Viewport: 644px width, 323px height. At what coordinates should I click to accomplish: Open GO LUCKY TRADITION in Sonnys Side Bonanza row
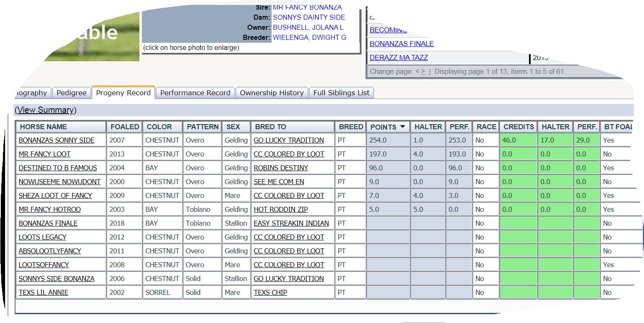click(289, 279)
